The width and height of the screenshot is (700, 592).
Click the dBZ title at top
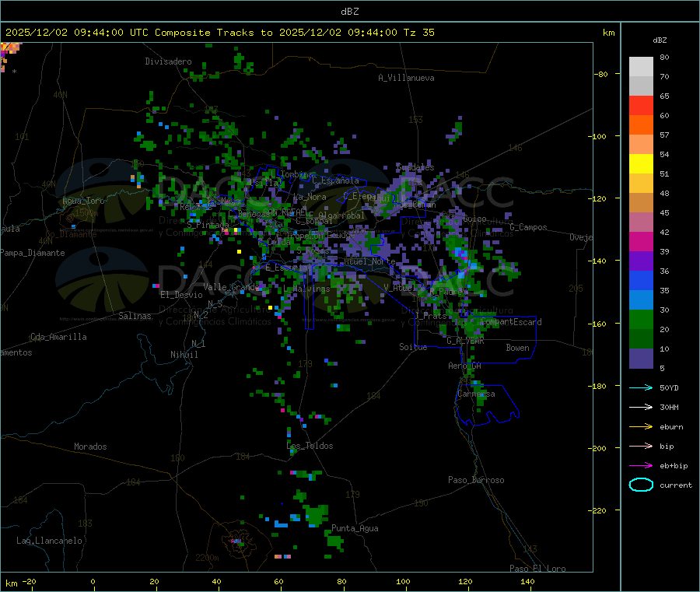(349, 12)
